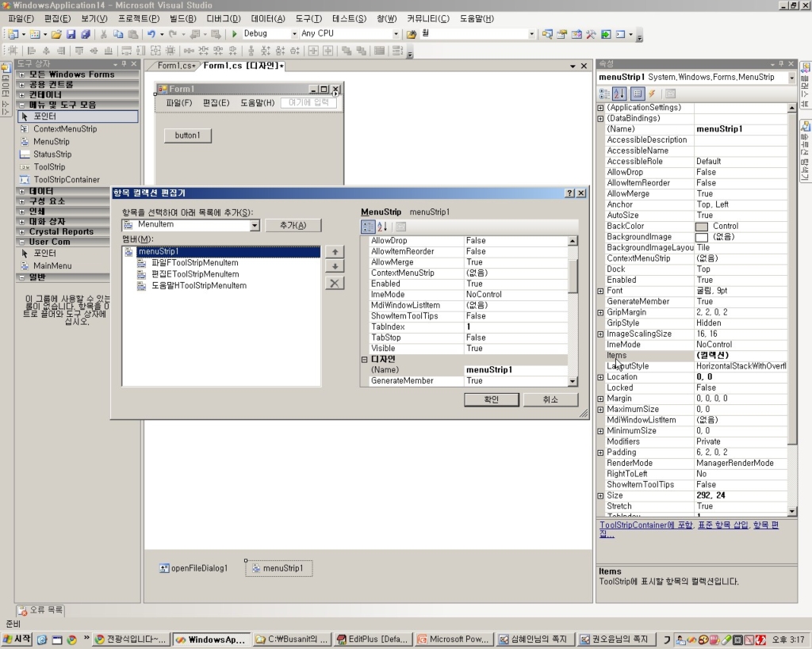The image size is (812, 649).
Task: Collapse the 디자인 category in collection editor
Action: (x=364, y=359)
